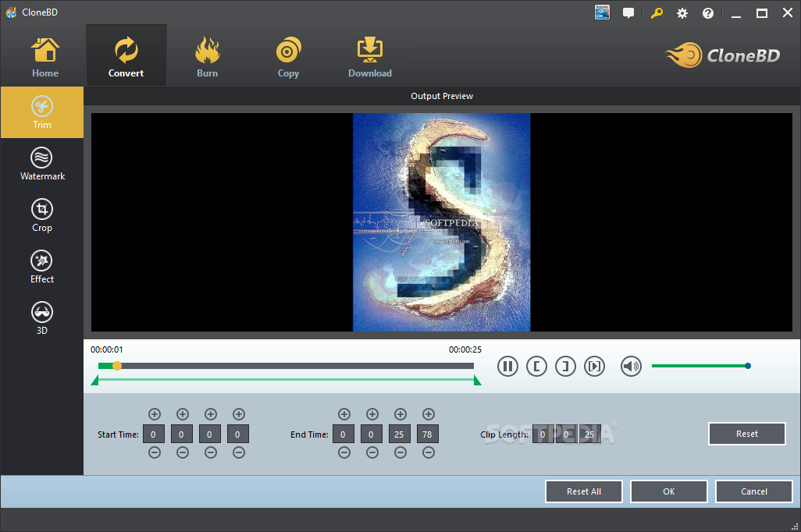Open the Home section
Image resolution: width=801 pixels, height=532 pixels.
tap(45, 57)
